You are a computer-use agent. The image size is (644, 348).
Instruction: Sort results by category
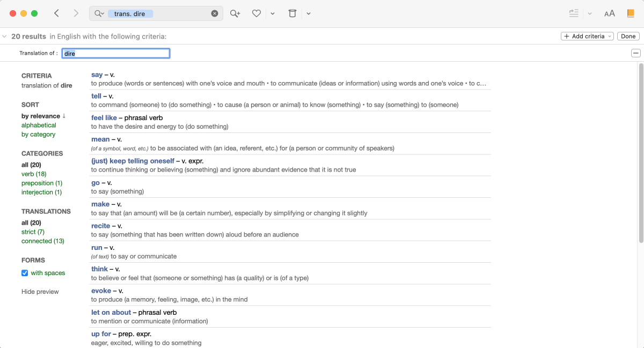coord(38,134)
